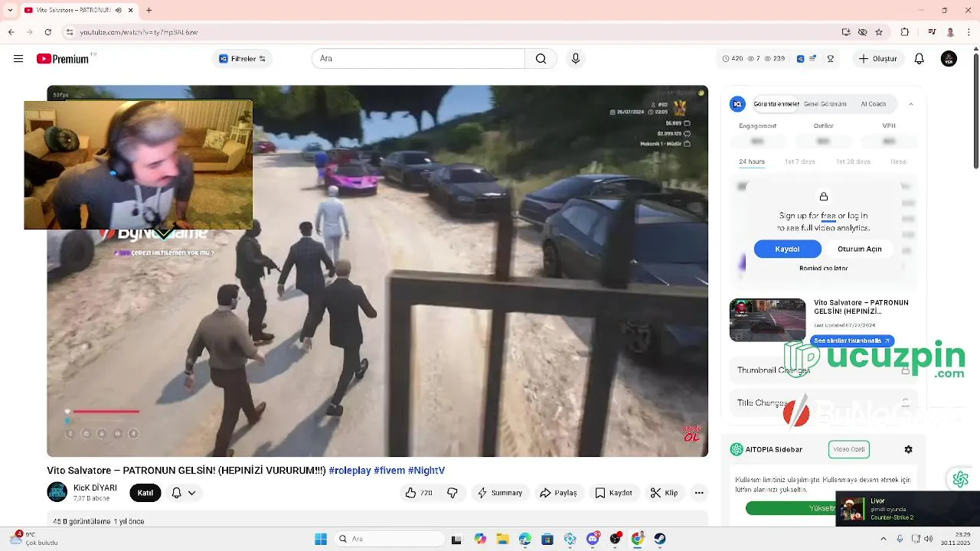Open the Summary button
Screen dimensions: 980x551
tap(500, 493)
